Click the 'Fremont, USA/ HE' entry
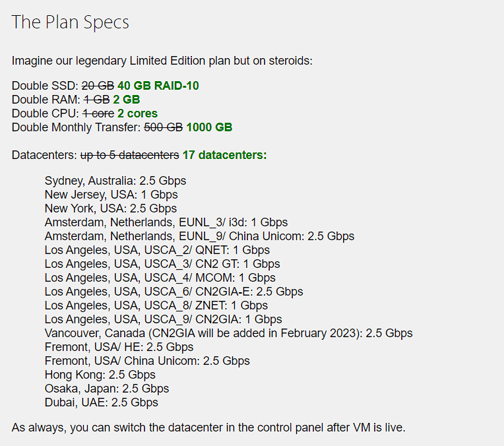This screenshot has height=446, width=504. tap(119, 347)
